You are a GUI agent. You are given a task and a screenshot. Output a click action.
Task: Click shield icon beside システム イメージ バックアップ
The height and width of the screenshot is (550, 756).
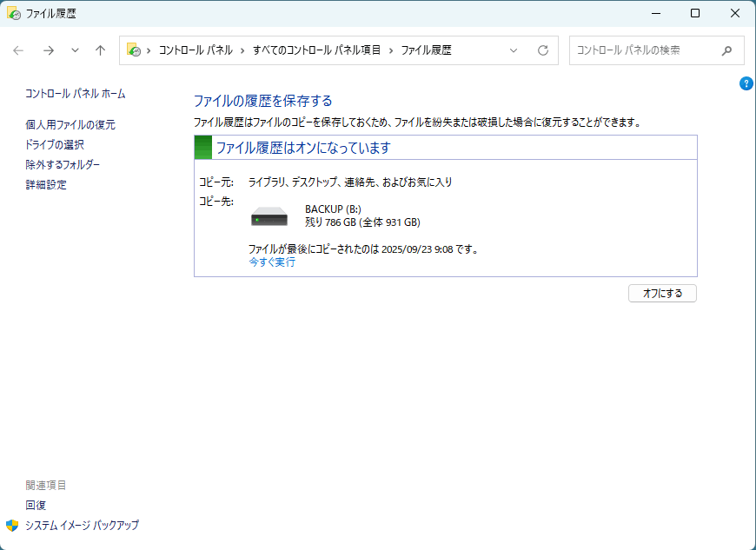(12, 525)
